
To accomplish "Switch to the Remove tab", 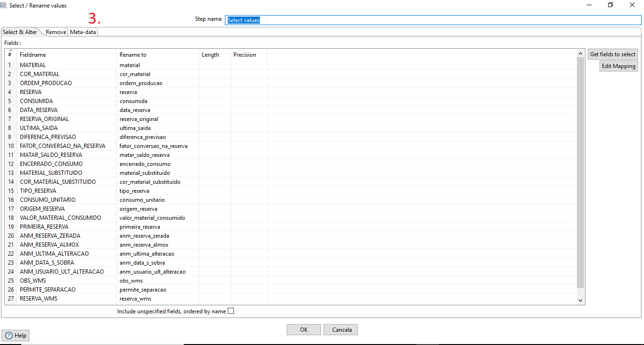I will pyautogui.click(x=56, y=32).
